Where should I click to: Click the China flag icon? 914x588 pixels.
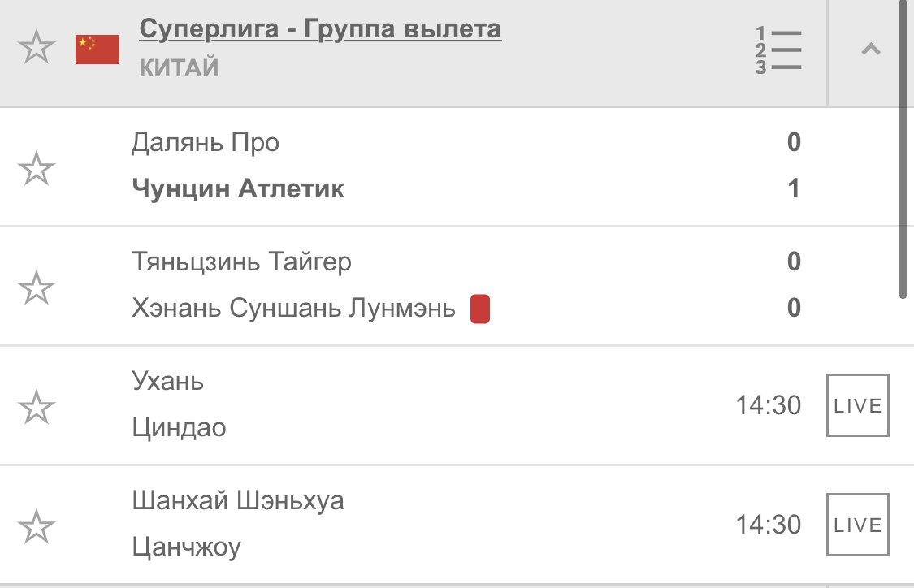point(97,50)
